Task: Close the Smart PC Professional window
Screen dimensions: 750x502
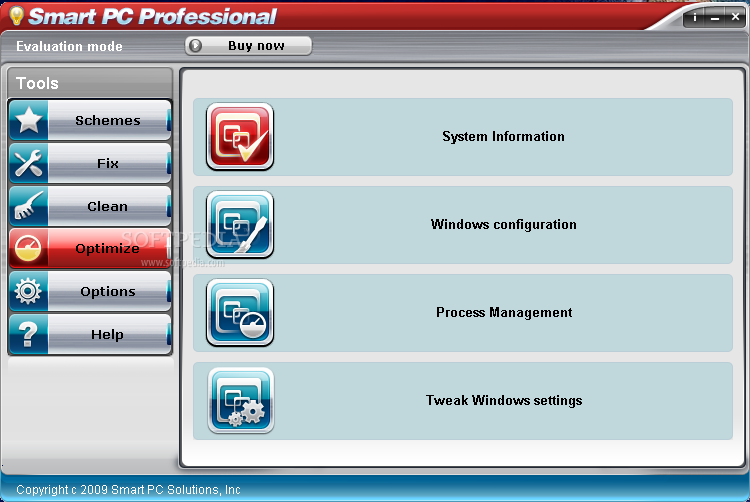Action: pos(735,18)
